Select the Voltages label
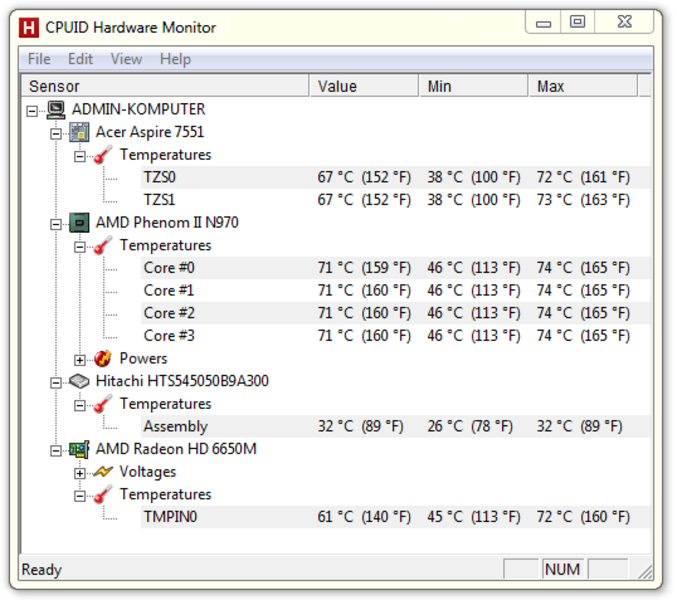Image resolution: width=677 pixels, height=600 pixels. point(148,472)
